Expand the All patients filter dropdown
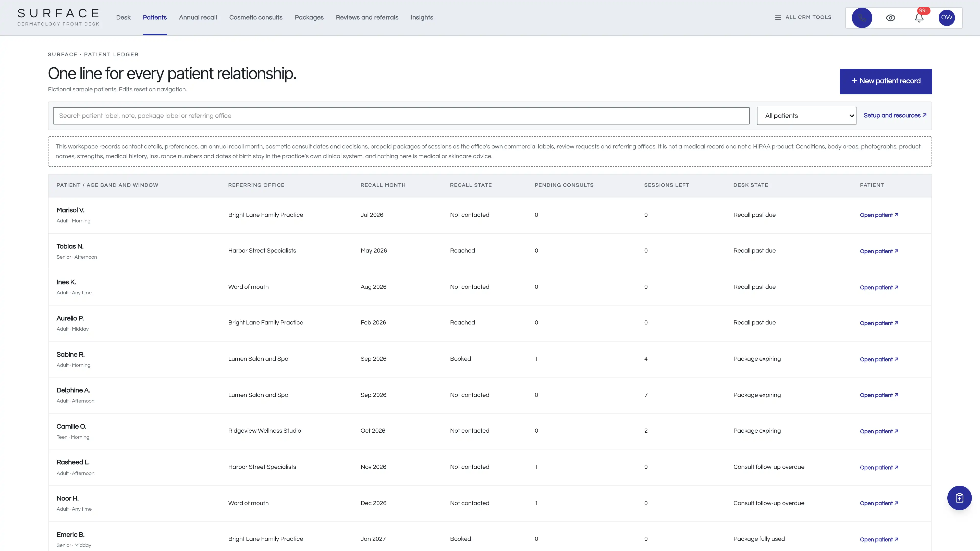Viewport: 980px width, 551px height. tap(806, 116)
